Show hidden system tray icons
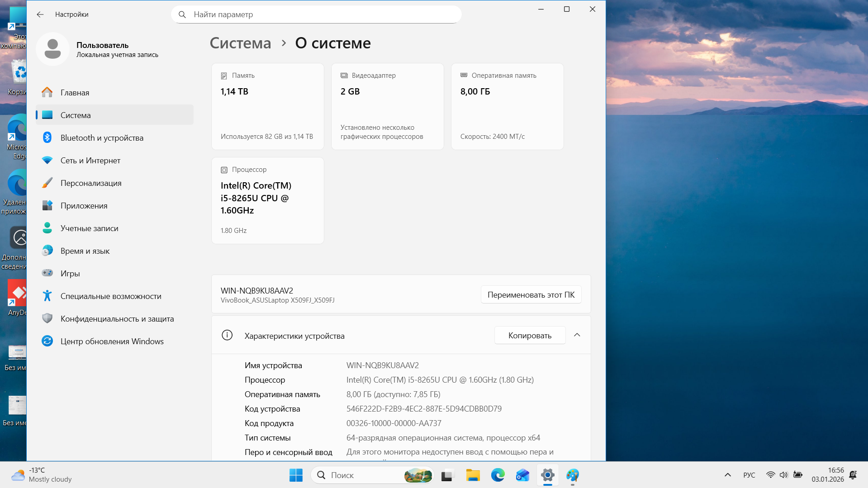Image resolution: width=868 pixels, height=488 pixels. pyautogui.click(x=727, y=475)
